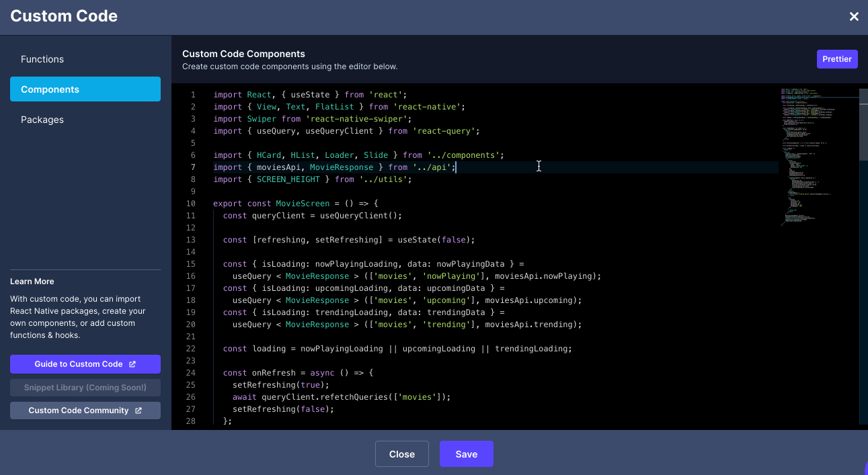Screen dimensions: 868x475
Task: Place cursor at the onRefresh declaration line
Action: coord(297,373)
